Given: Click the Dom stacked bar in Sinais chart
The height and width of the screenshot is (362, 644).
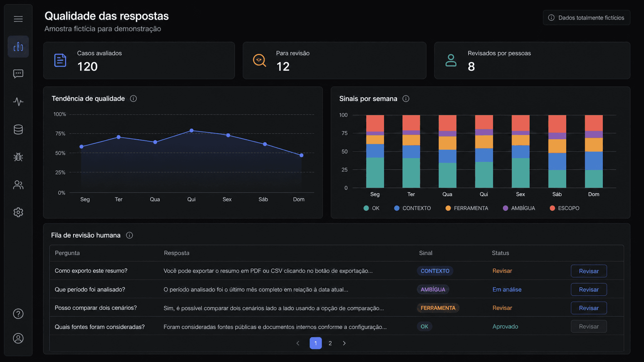Looking at the screenshot, I should tap(594, 151).
